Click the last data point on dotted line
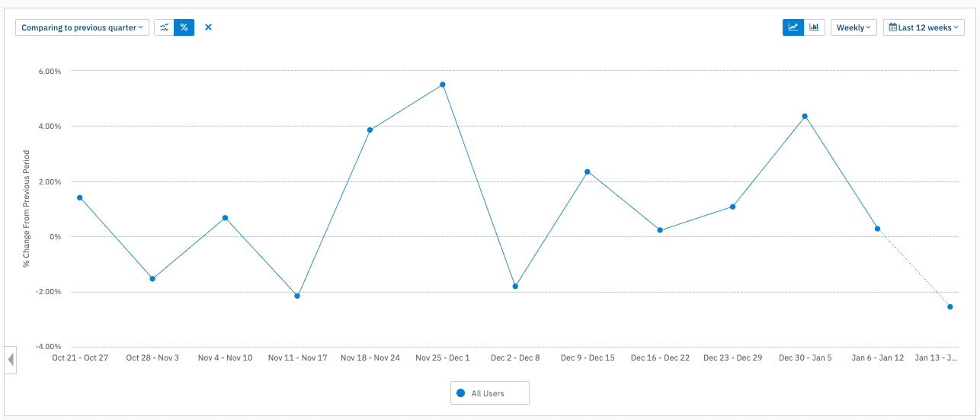This screenshot has width=980, height=420. tap(950, 307)
